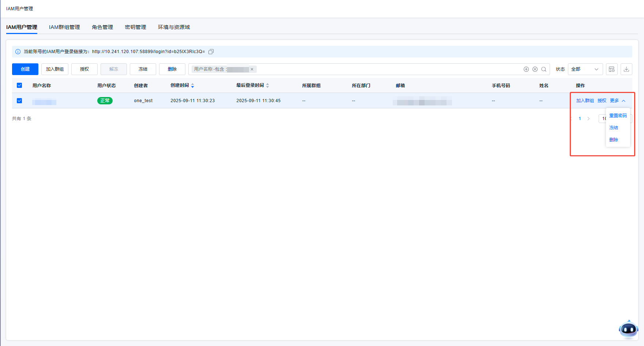Go to the next page arrow
644x346 pixels.
pyautogui.click(x=588, y=119)
